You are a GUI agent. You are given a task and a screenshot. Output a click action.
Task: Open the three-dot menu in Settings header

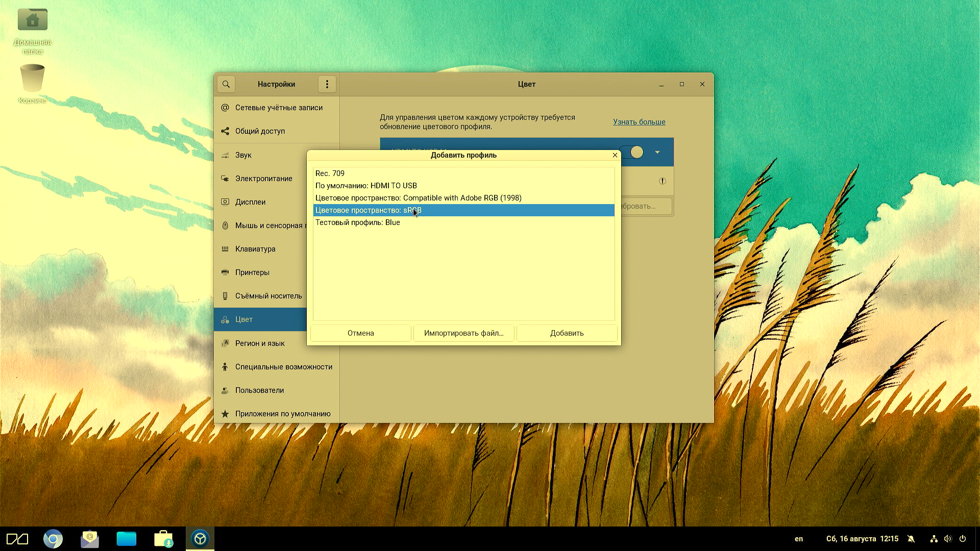(327, 84)
